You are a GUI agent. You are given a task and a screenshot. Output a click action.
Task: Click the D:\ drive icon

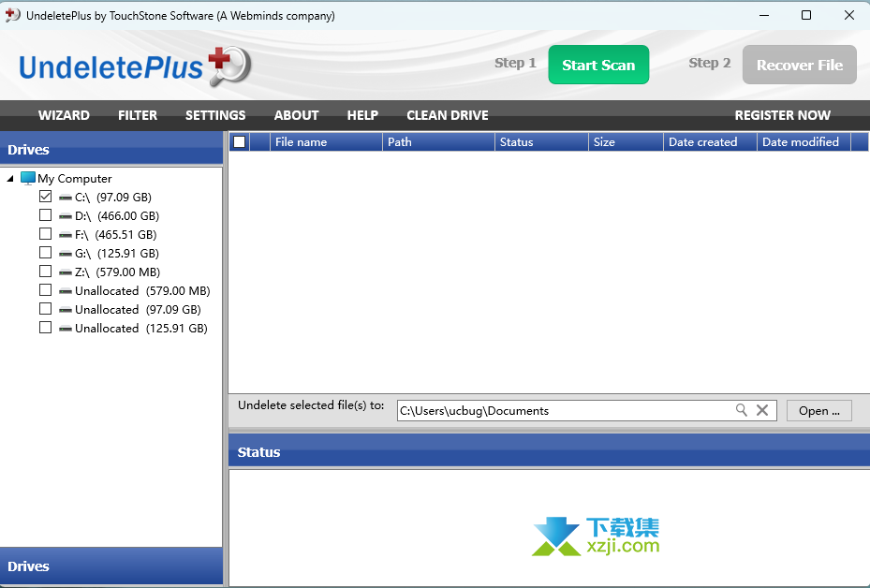(66, 216)
